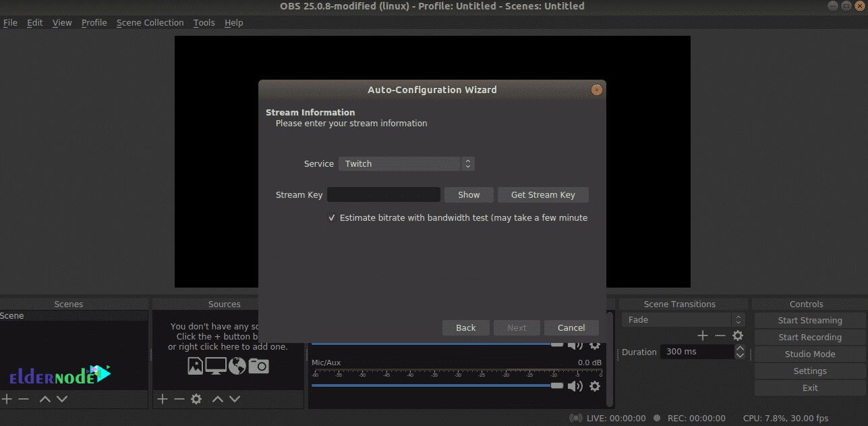Screen dimensions: 868x426
Task: Uncheck Estimate bitrate with bandwidth test
Action: 332,217
